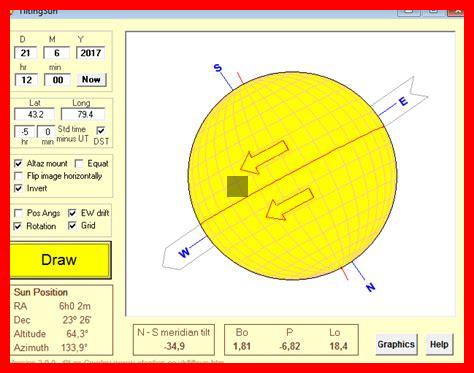This screenshot has width=474, height=373.
Task: Enable the Equat mount checkbox
Action: 79,164
